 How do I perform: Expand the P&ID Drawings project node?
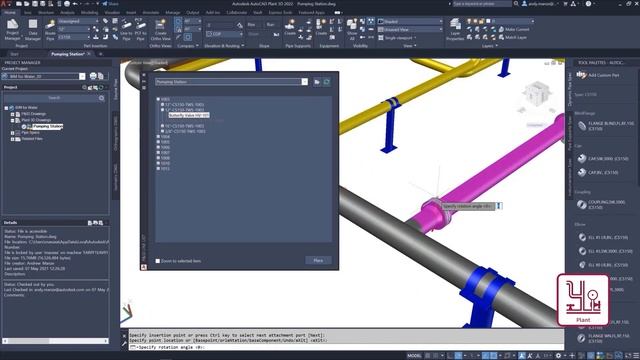coord(13,114)
